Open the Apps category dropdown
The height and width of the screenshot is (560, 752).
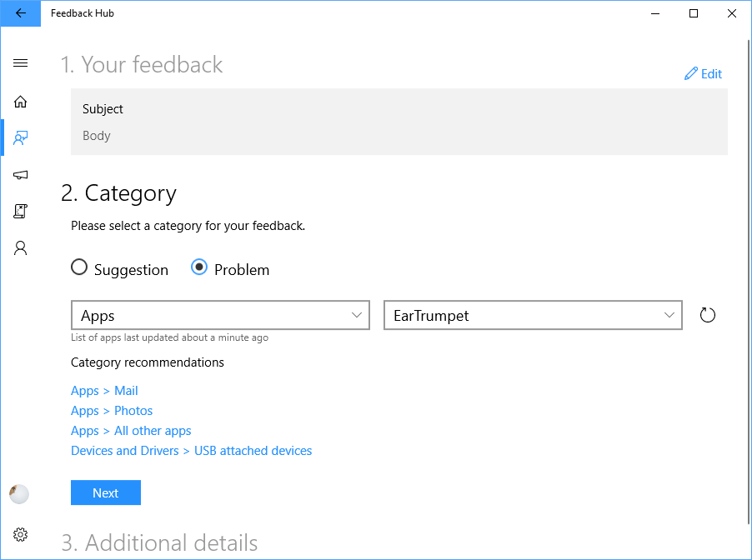tap(220, 315)
